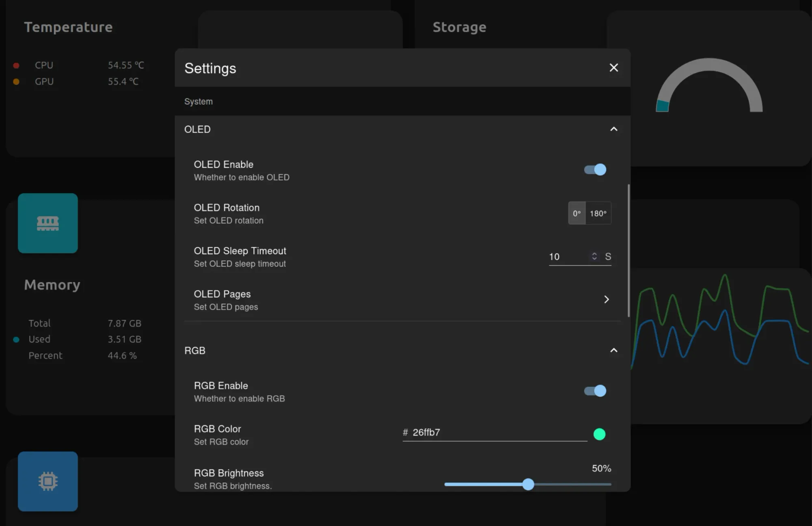Click the OLED Sleep Timeout label
The width and height of the screenshot is (812, 526).
coord(240,251)
